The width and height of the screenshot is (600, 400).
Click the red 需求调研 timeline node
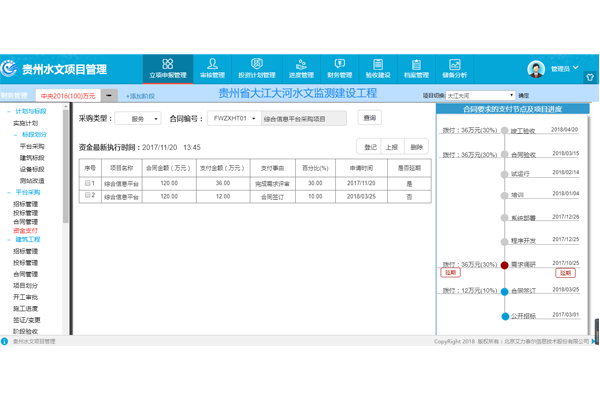tap(505, 265)
